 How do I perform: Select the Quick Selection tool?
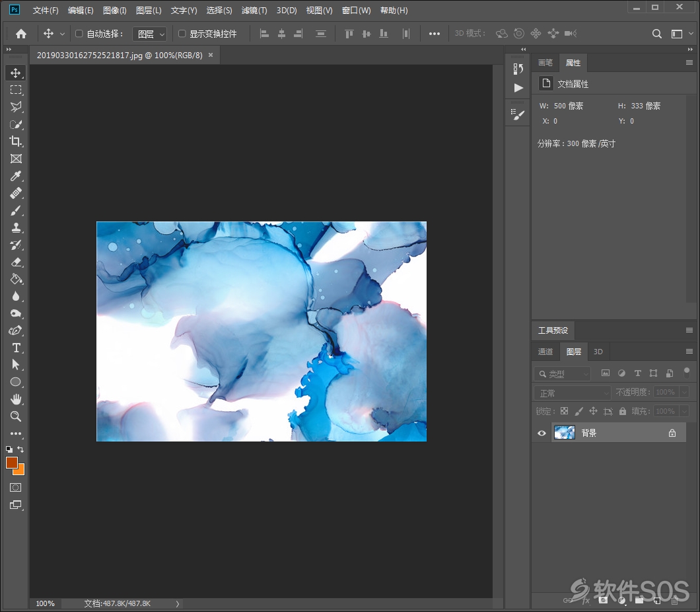(x=16, y=124)
